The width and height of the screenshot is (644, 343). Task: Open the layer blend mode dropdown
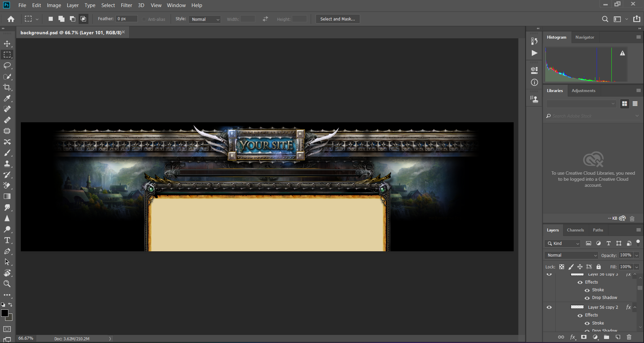click(571, 255)
